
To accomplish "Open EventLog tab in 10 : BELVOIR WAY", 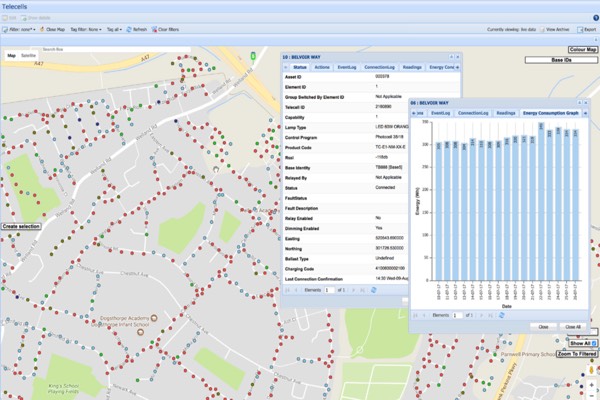I will point(347,67).
